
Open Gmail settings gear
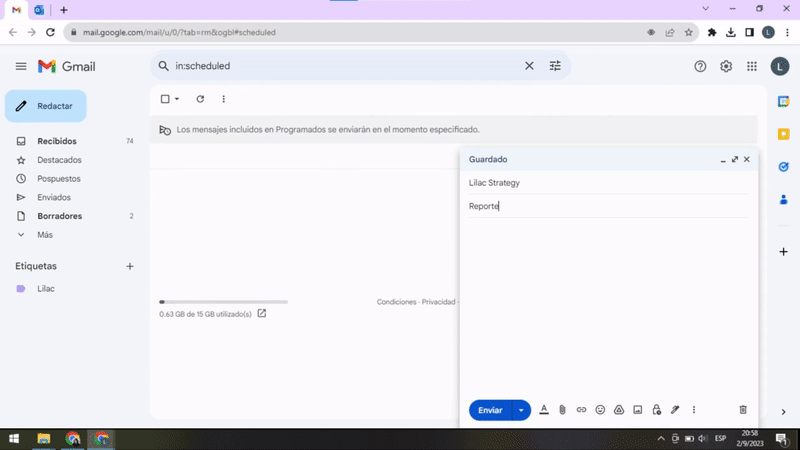point(726,66)
